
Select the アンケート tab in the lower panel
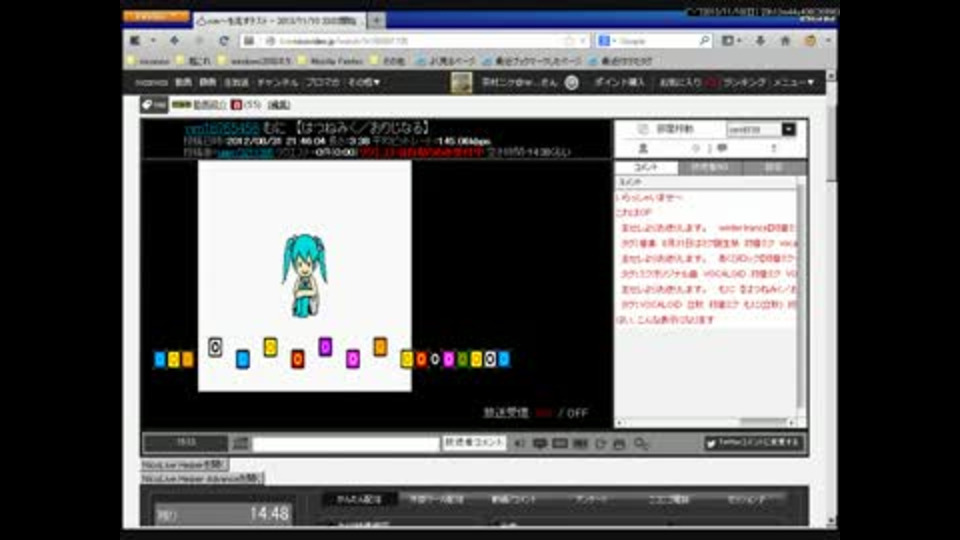[x=591, y=500]
